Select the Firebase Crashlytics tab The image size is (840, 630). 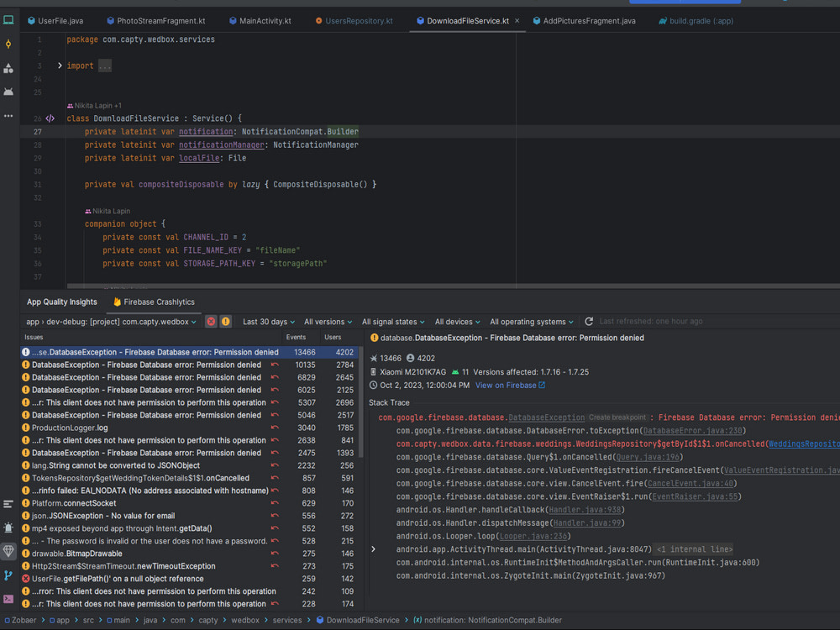tap(153, 302)
